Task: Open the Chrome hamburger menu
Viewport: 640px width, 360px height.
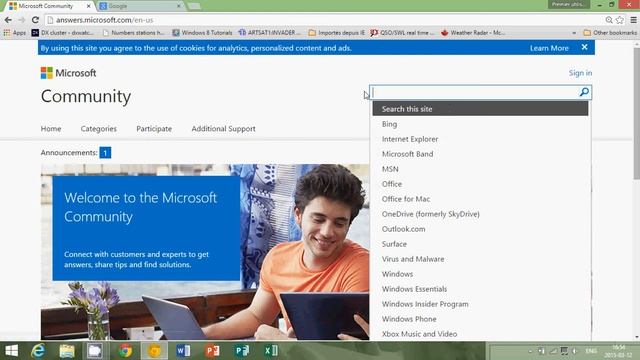Action: coord(633,20)
